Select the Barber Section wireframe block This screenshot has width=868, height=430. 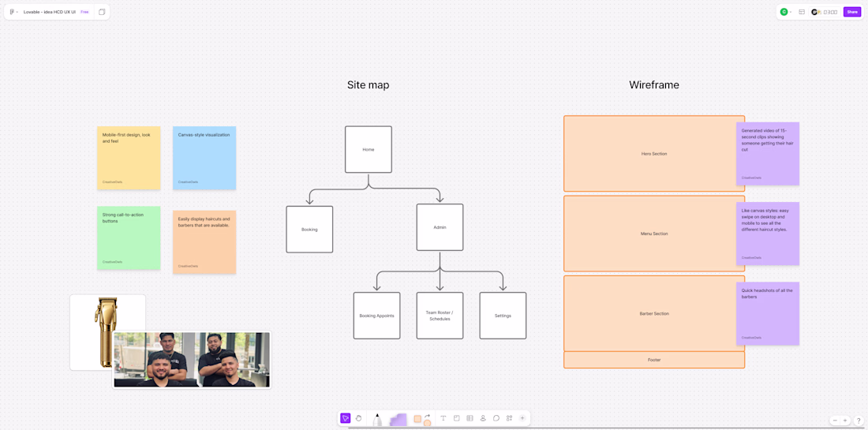[654, 313]
